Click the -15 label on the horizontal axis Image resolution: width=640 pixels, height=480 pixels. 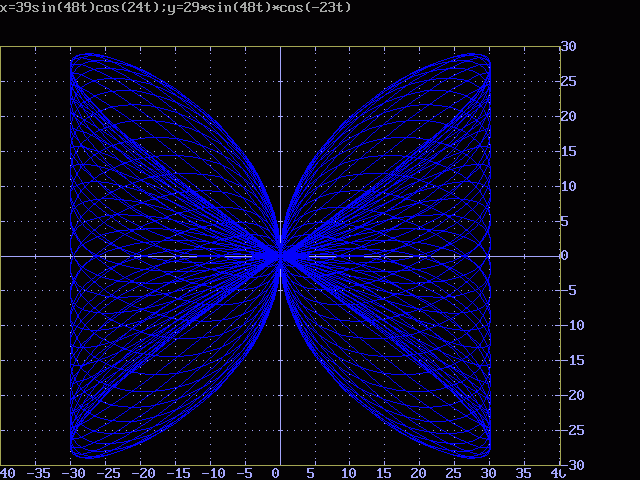coord(179,472)
